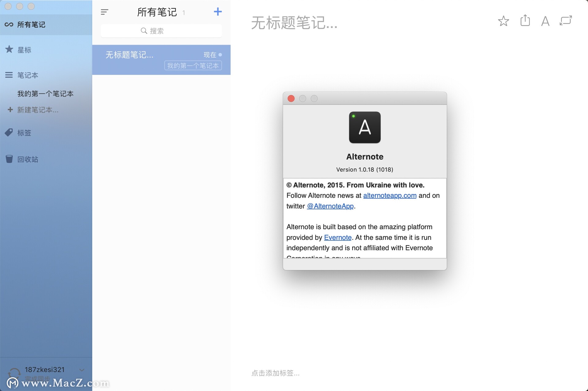Click the Alternote app logo
The width and height of the screenshot is (588, 391).
pyautogui.click(x=364, y=127)
